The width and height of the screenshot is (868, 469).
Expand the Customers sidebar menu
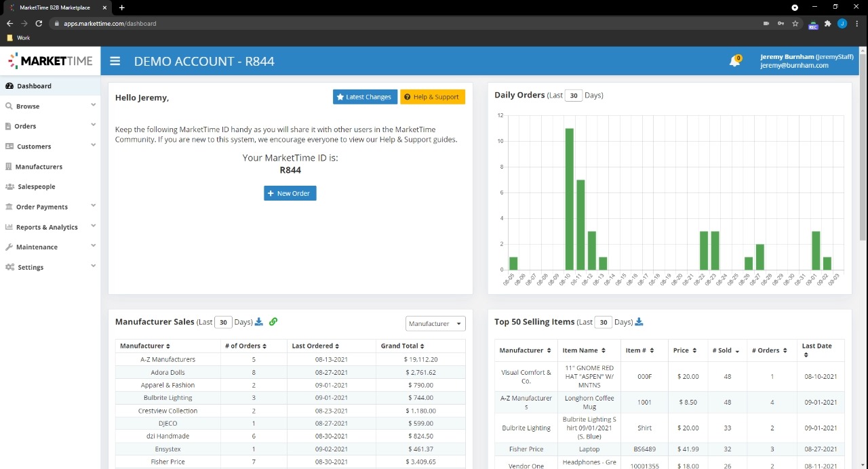(50, 146)
